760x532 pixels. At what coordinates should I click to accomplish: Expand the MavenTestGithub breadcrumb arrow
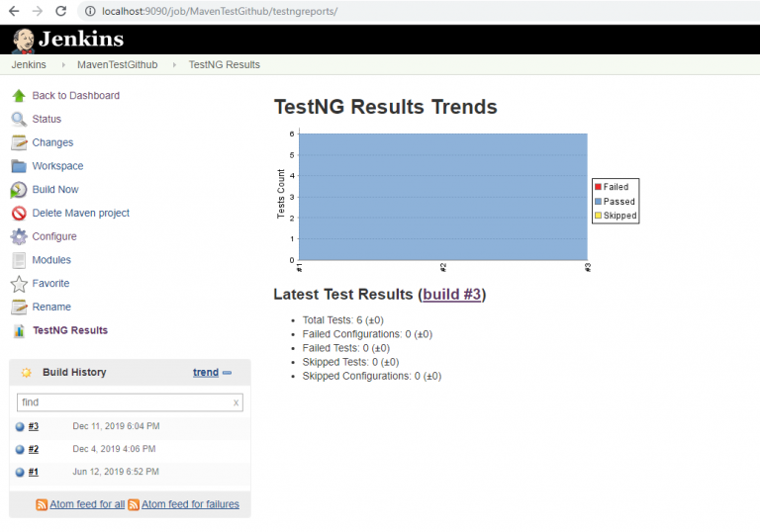click(174, 65)
